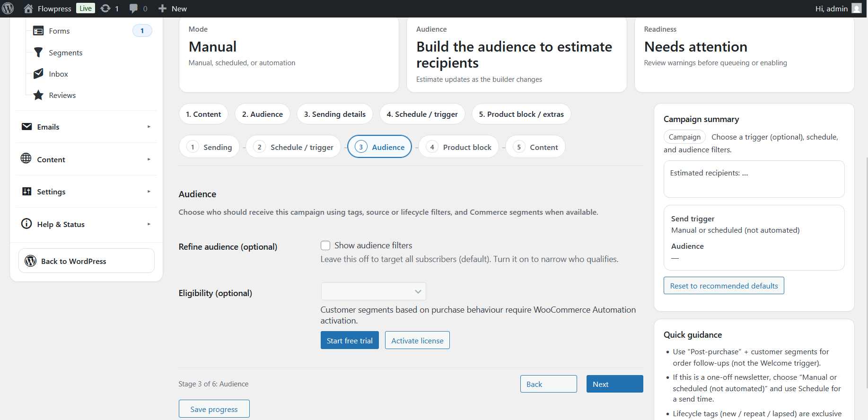Expand the Emails menu arrow
This screenshot has height=420, width=868.
[x=149, y=127]
